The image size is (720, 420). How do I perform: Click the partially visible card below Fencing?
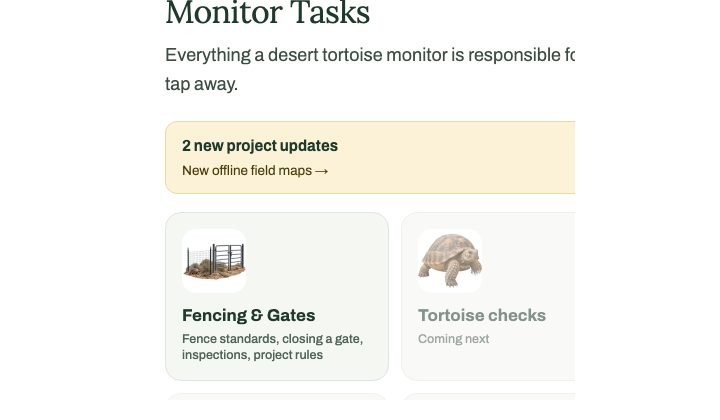[x=277, y=396]
